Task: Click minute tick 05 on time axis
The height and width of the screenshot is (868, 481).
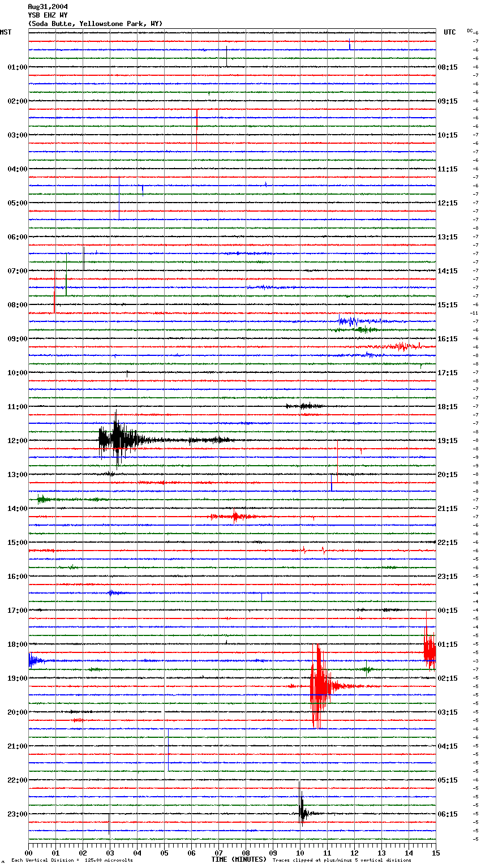Action: tap(164, 853)
